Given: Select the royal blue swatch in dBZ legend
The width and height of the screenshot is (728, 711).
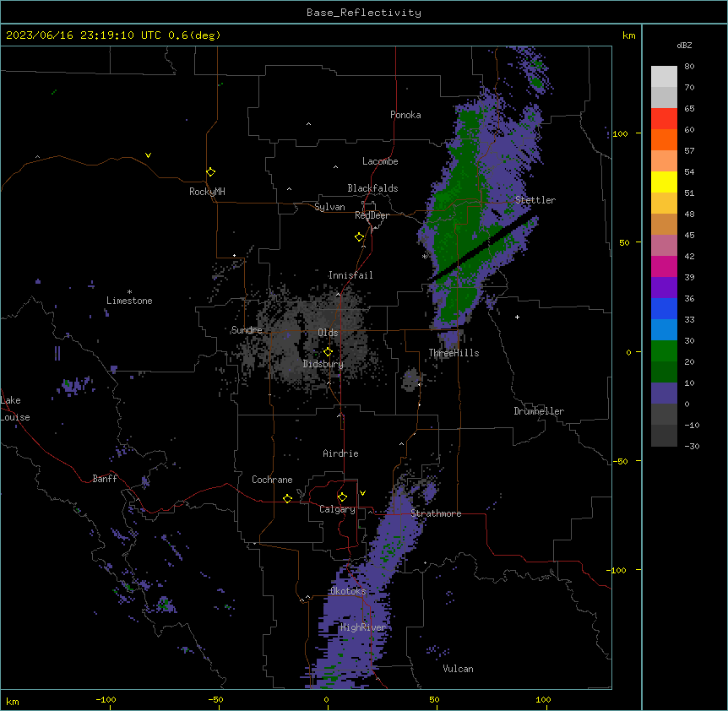Looking at the screenshot, I should click(664, 308).
